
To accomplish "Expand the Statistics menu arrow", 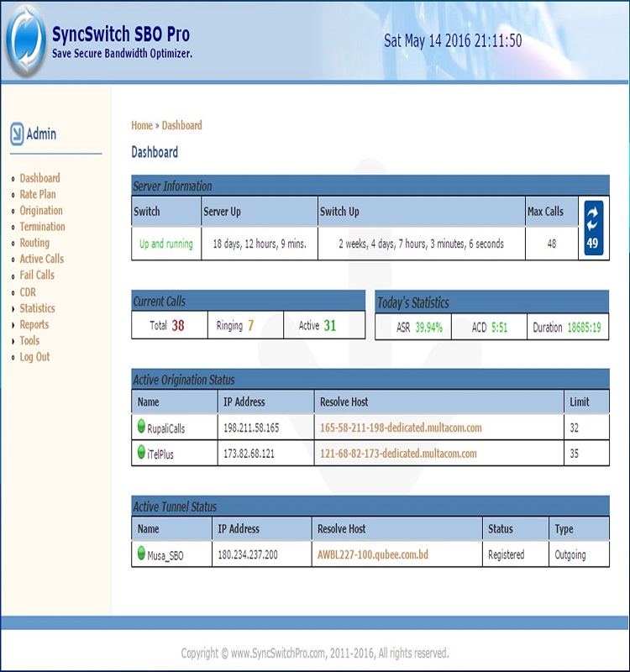I will coord(12,309).
